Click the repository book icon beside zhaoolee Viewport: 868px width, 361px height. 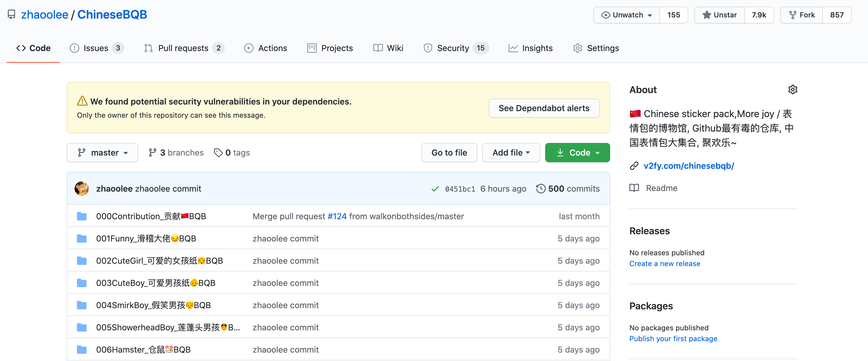[x=11, y=14]
